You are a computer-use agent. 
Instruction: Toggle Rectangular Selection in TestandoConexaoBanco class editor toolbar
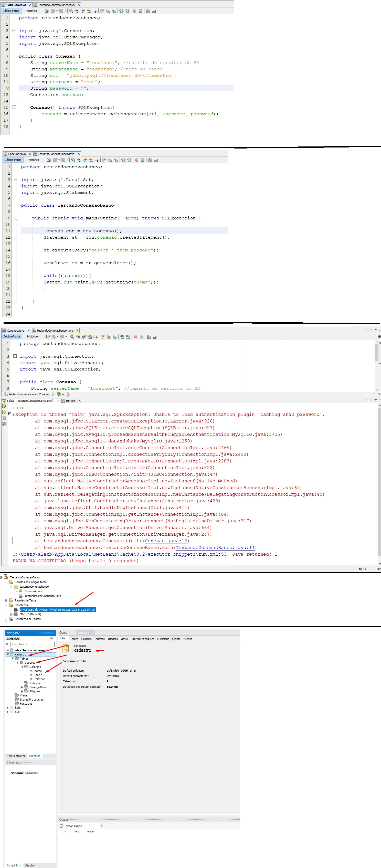point(97,160)
